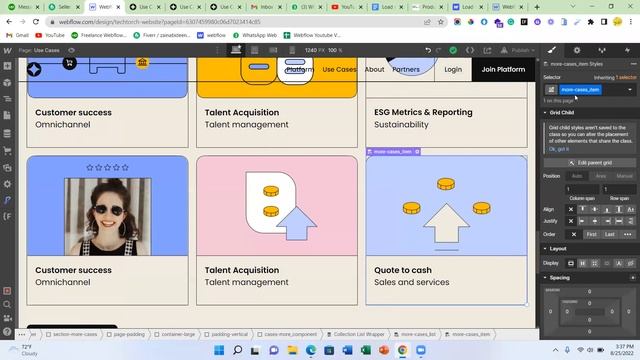Viewport: 640px width, 360px height.
Task: Collapse the Layout section
Action: coord(557,249)
